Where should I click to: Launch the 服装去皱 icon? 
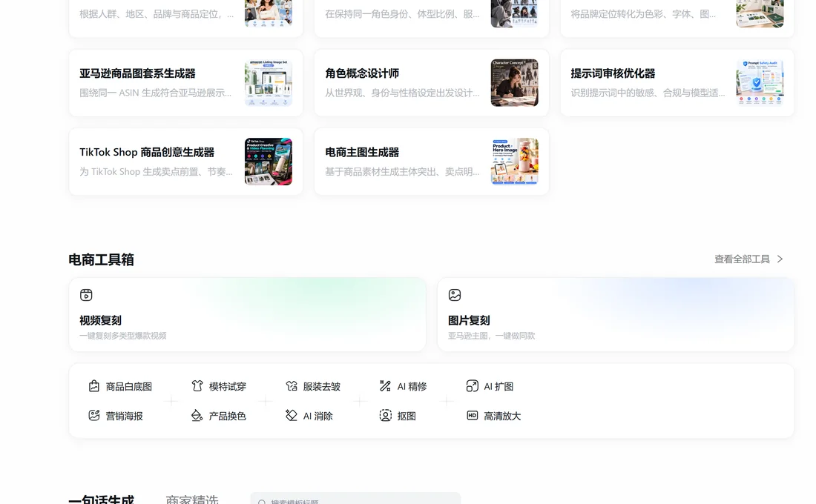(x=292, y=386)
